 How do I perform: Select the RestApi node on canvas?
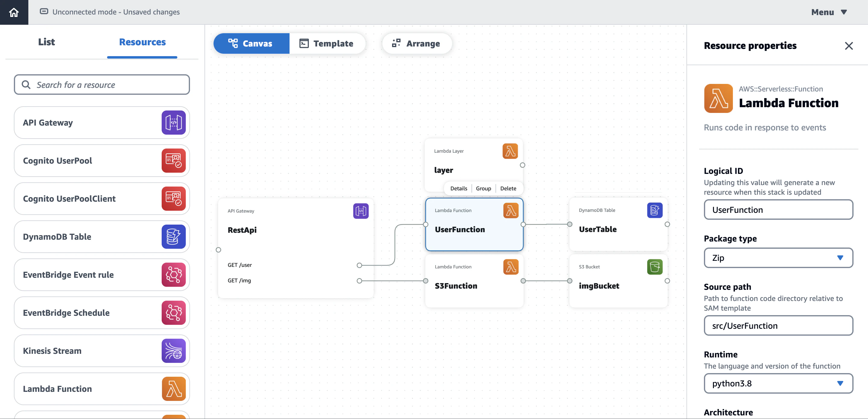pyautogui.click(x=296, y=248)
